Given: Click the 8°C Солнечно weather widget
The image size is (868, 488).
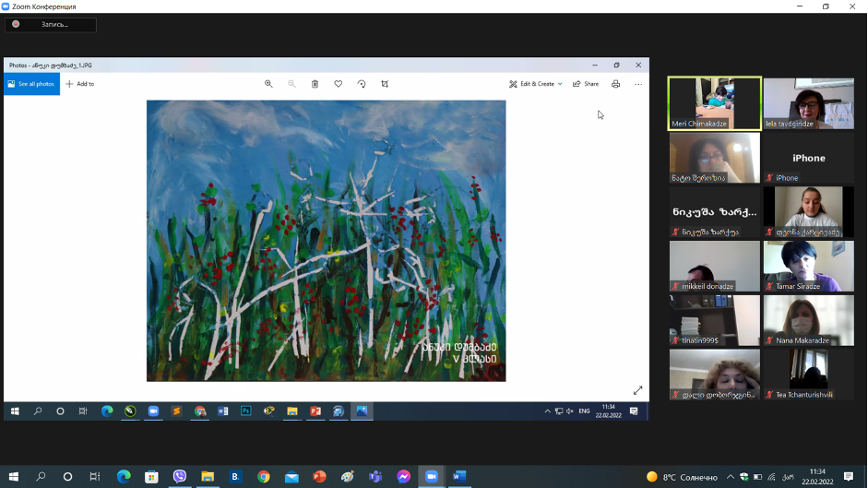Looking at the screenshot, I should [x=682, y=477].
